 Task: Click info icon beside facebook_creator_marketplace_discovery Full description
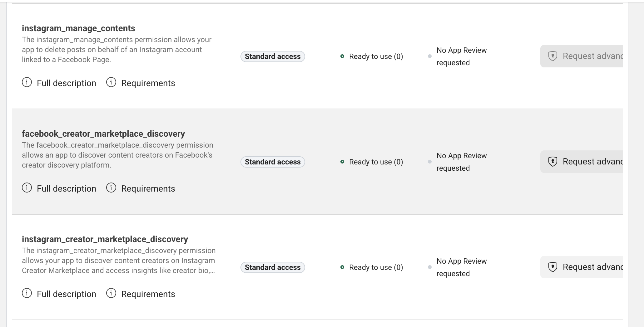coord(27,188)
